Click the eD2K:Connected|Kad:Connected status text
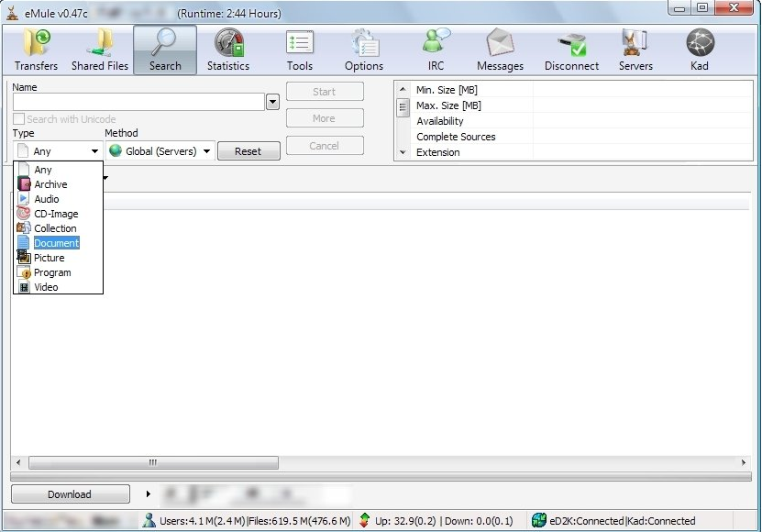This screenshot has height=532, width=762. point(623,521)
